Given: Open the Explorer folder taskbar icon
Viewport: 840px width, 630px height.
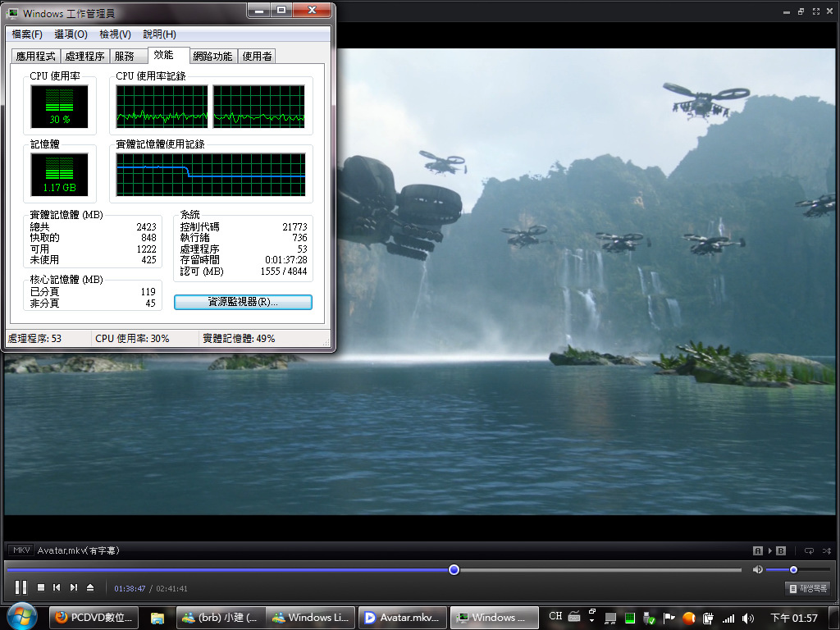Looking at the screenshot, I should (157, 618).
